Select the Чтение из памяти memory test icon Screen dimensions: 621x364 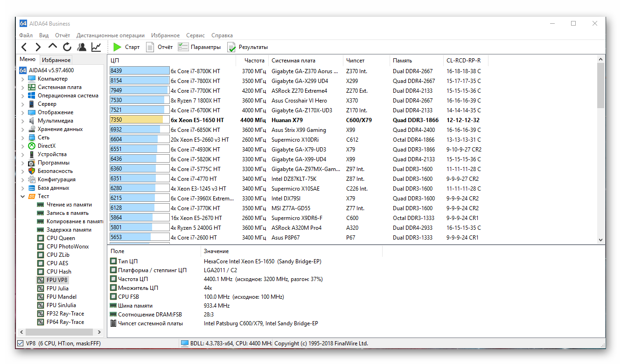41,205
